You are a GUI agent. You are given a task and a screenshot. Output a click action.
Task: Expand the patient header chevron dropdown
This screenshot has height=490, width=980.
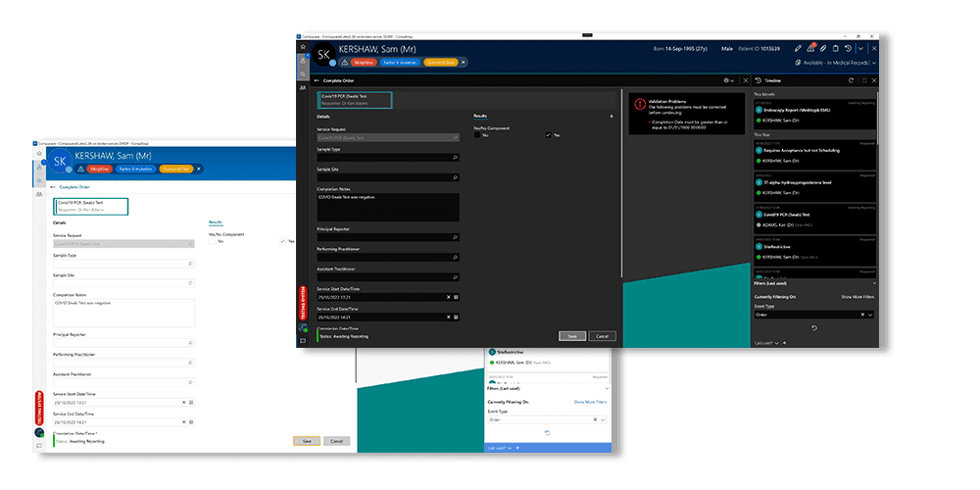click(x=860, y=48)
